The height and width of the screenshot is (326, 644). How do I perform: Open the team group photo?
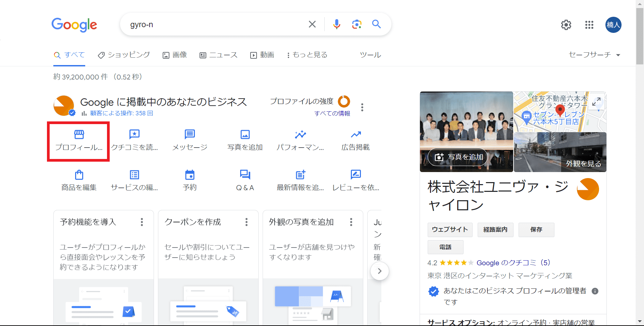coord(467,131)
